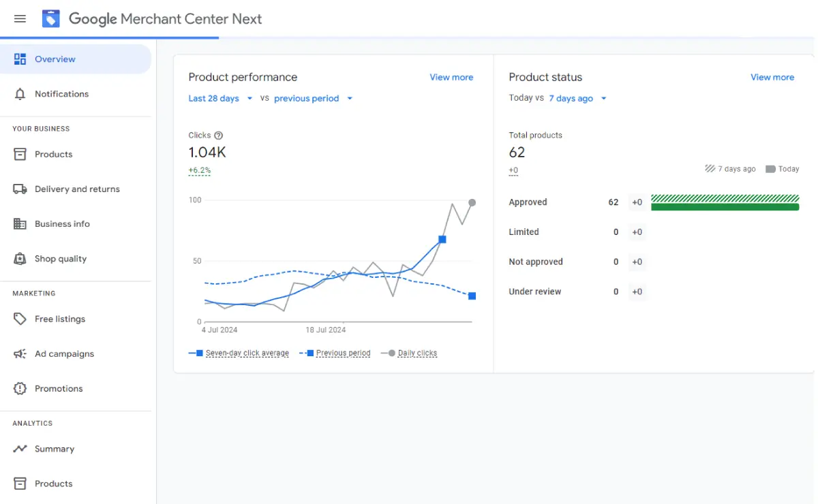Click the Limited row label
Image resolution: width=818 pixels, height=504 pixels.
click(524, 232)
